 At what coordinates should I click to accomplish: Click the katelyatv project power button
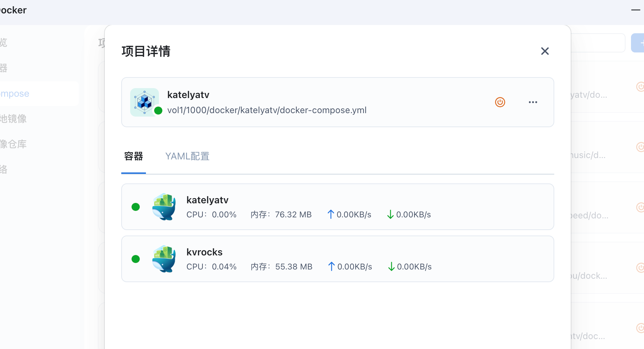tap(500, 102)
